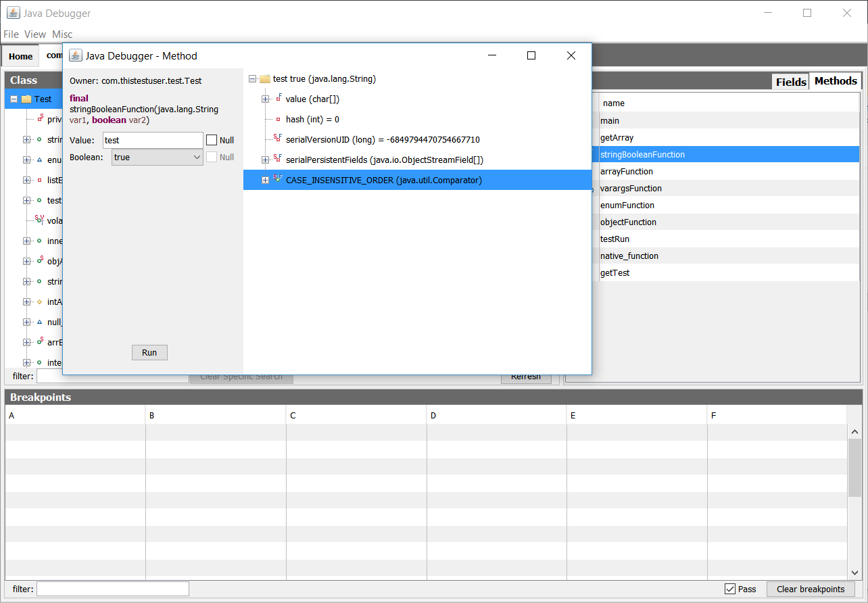Click the static-final icon beside serialPersistentFields

click(x=278, y=159)
